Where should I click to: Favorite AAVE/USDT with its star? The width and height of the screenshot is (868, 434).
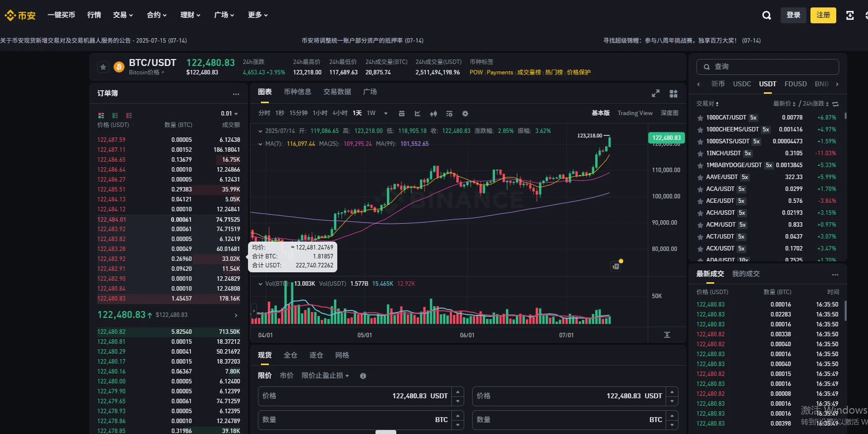point(700,178)
